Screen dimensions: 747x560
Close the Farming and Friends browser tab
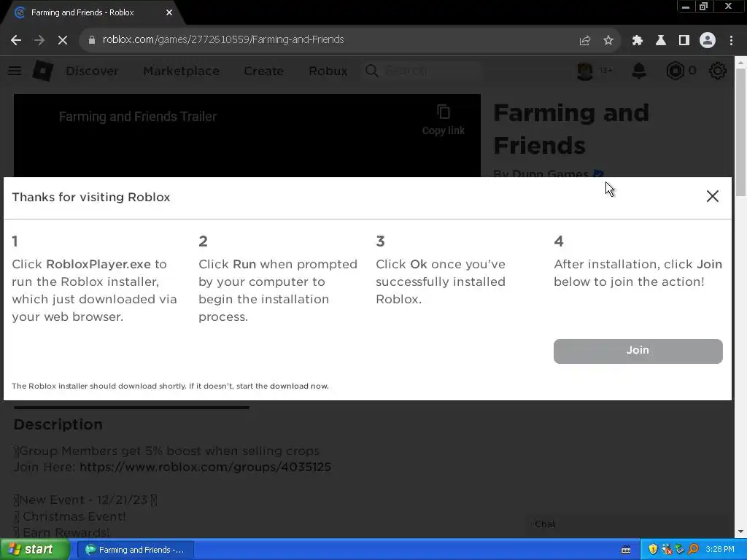169,12
